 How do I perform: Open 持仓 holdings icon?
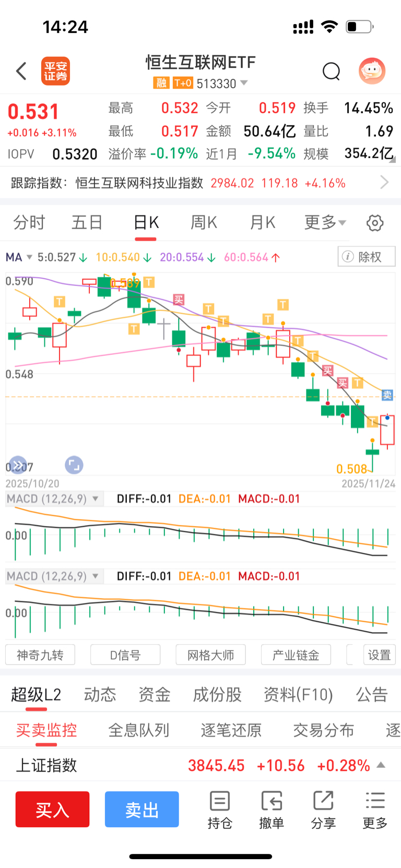[x=220, y=810]
